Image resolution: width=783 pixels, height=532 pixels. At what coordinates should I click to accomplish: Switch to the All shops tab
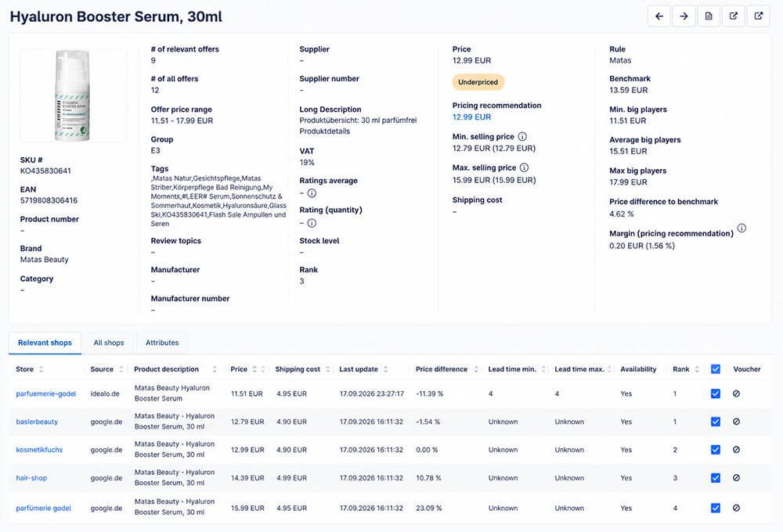click(x=109, y=343)
